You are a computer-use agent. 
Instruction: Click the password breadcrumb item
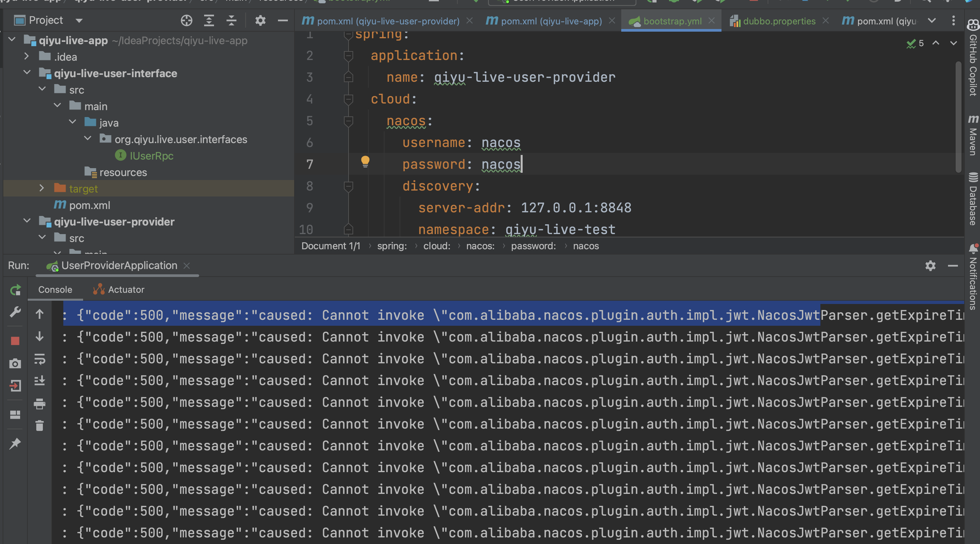[533, 246]
